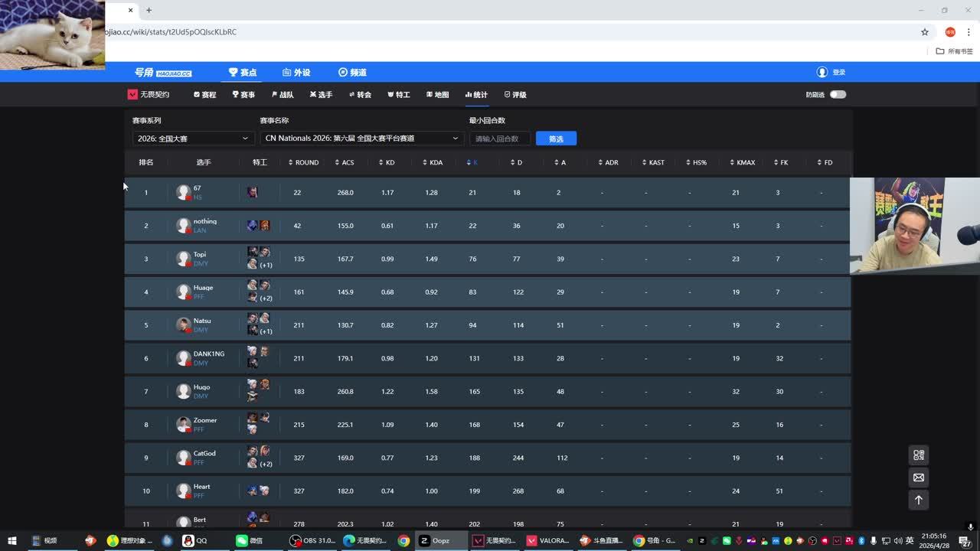Bookmark this page with the star icon
This screenshot has width=980, height=551.
click(x=924, y=32)
